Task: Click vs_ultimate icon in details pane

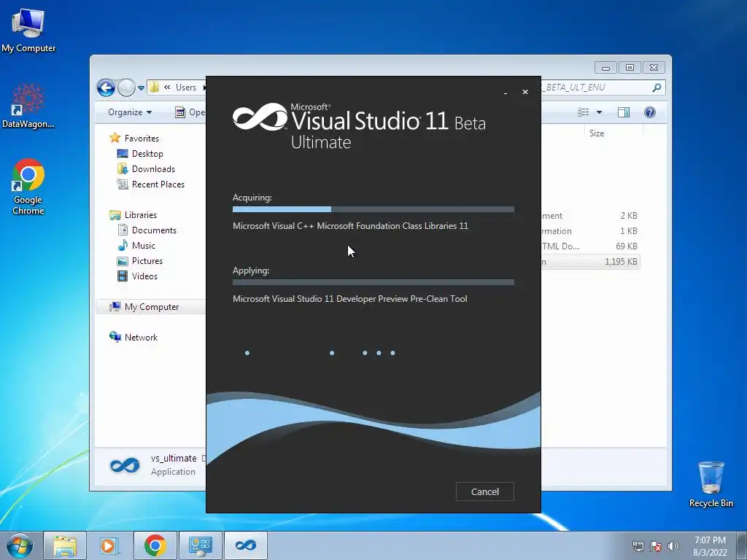Action: [x=125, y=465]
